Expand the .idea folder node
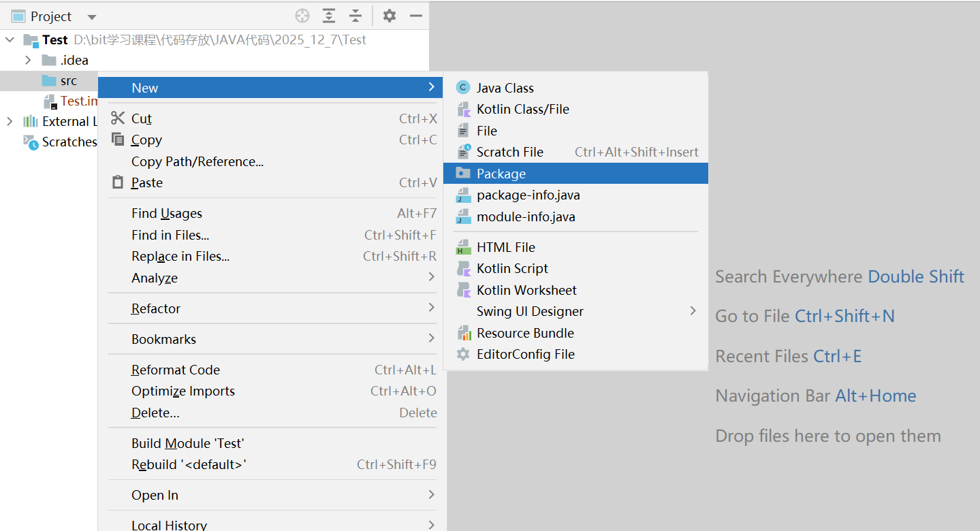 [x=28, y=60]
